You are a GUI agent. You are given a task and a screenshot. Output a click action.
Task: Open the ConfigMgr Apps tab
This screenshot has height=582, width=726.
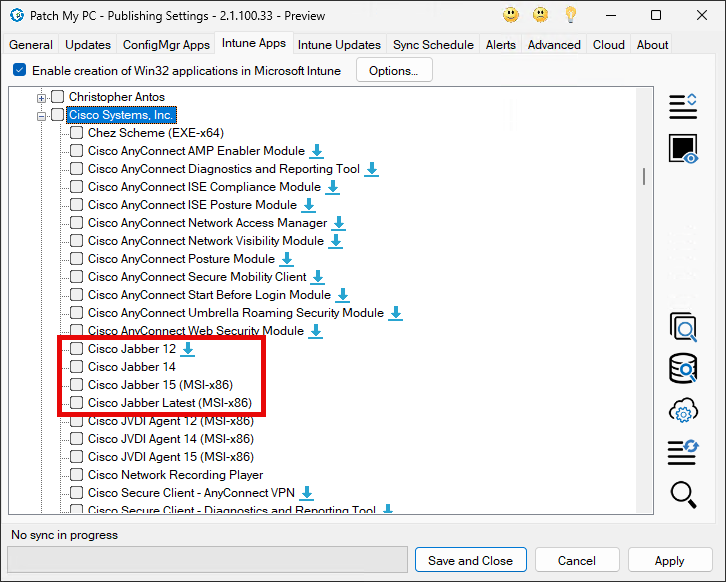point(167,45)
